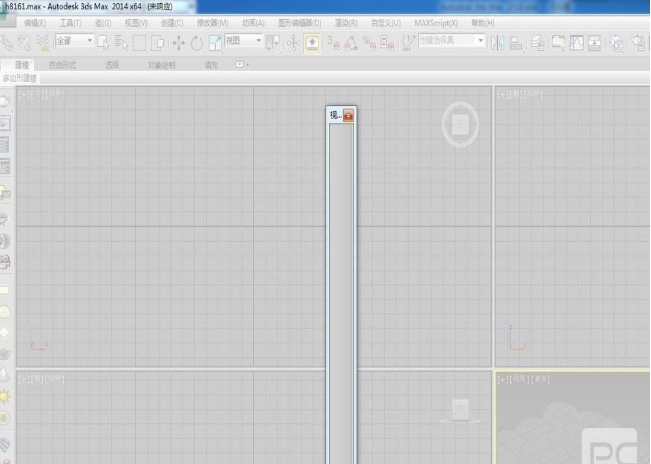
Task: Open the Layer Manager icon
Action: coord(537,42)
